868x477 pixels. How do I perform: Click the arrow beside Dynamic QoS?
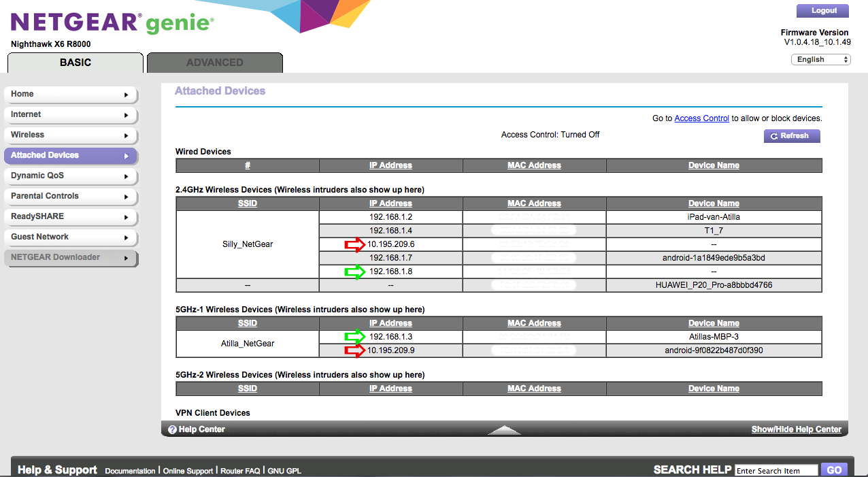[x=126, y=176]
